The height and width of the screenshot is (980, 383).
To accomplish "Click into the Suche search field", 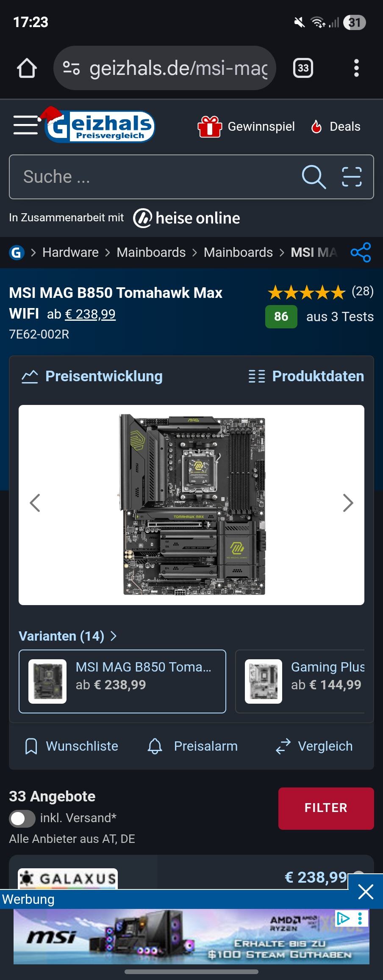I will point(153,177).
